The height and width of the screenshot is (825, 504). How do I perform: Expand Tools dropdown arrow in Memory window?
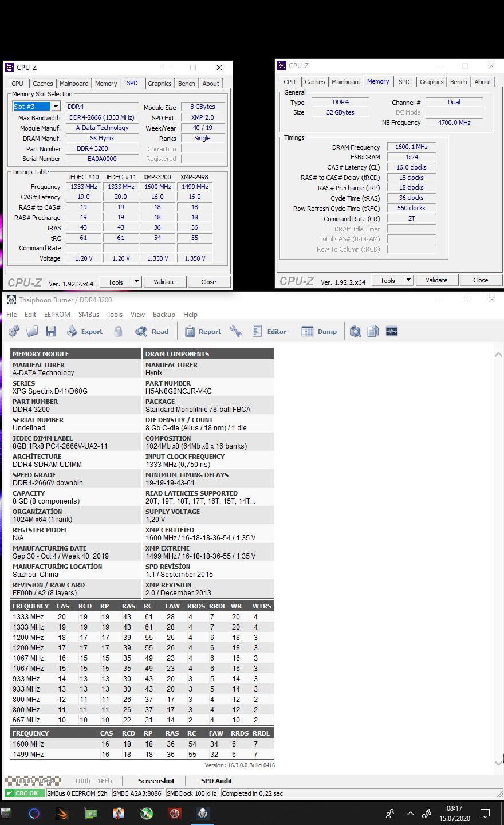pyautogui.click(x=408, y=280)
